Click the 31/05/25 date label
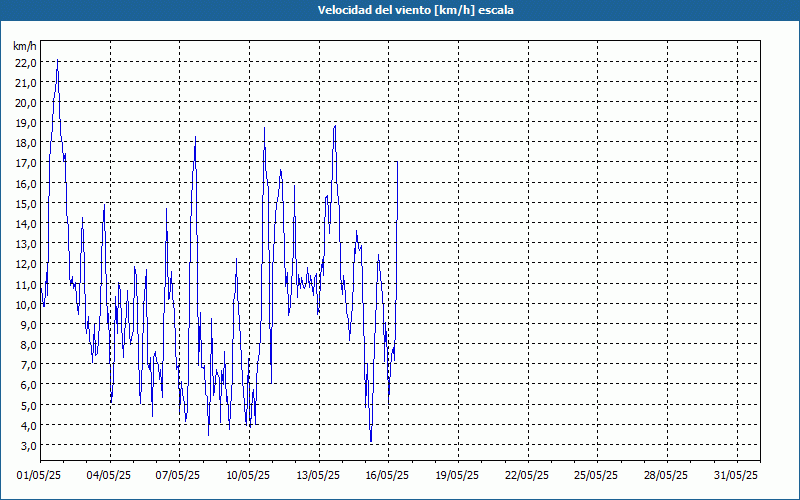Viewport: 800px width, 500px height. (x=736, y=476)
